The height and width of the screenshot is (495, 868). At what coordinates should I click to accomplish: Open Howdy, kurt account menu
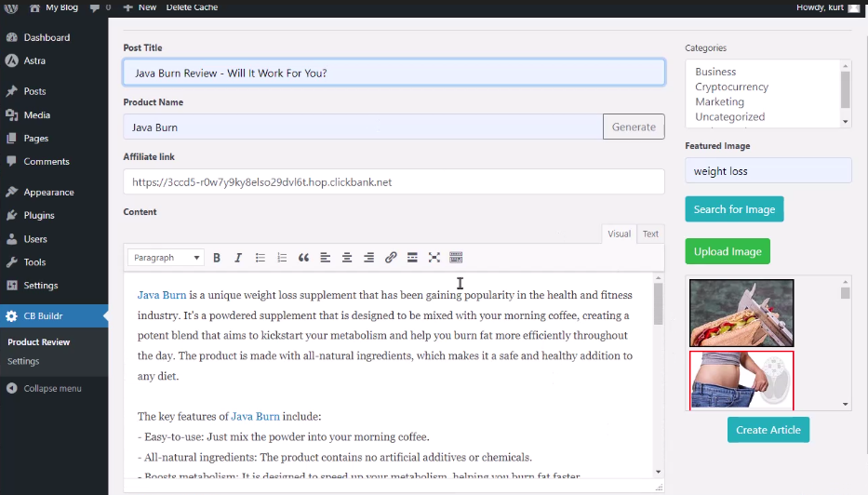click(828, 7)
